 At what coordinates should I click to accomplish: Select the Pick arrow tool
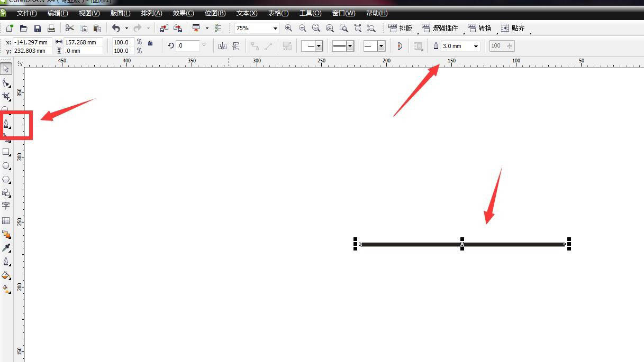(6, 69)
